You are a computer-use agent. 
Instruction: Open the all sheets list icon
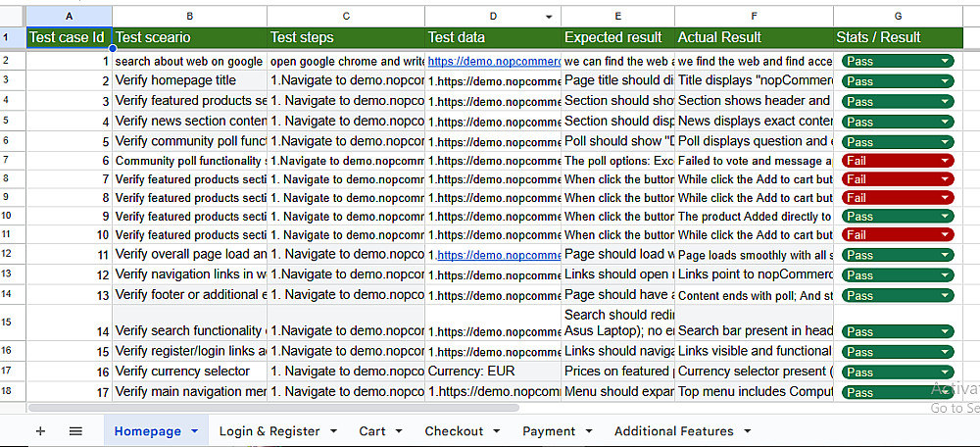pos(75,431)
